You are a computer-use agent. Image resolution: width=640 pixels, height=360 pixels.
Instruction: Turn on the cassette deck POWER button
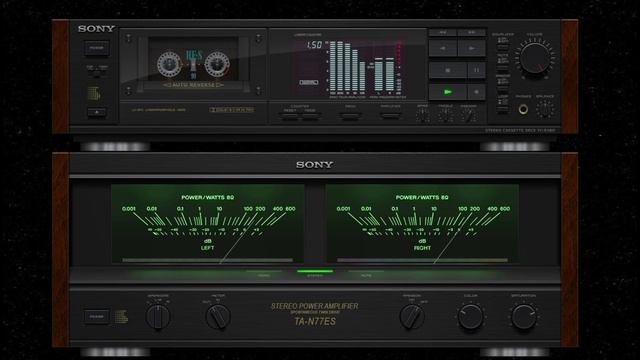(x=97, y=48)
